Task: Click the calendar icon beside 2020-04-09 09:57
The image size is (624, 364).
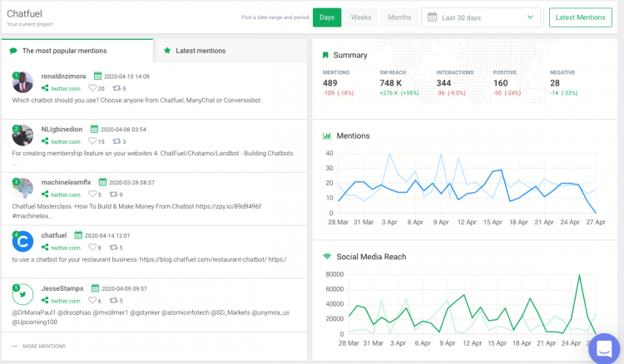Action: tap(95, 288)
